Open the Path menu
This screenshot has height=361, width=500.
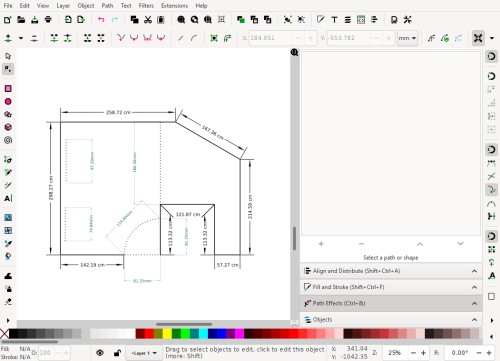click(x=107, y=6)
